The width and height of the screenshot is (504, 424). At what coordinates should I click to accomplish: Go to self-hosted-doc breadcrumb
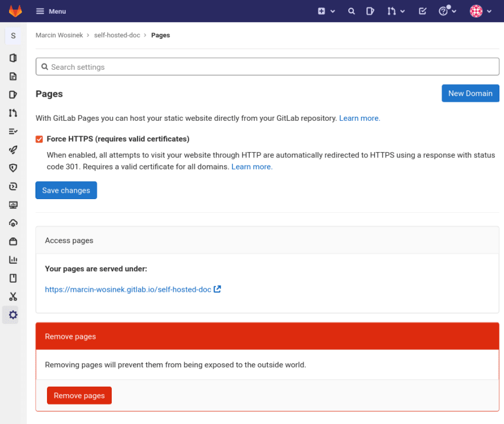[117, 35]
